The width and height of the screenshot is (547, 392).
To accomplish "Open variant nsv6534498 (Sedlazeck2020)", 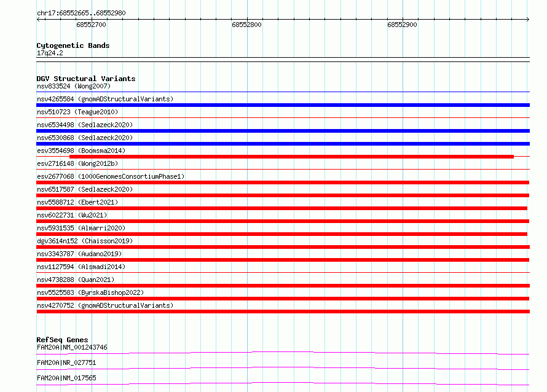I will [85, 125].
